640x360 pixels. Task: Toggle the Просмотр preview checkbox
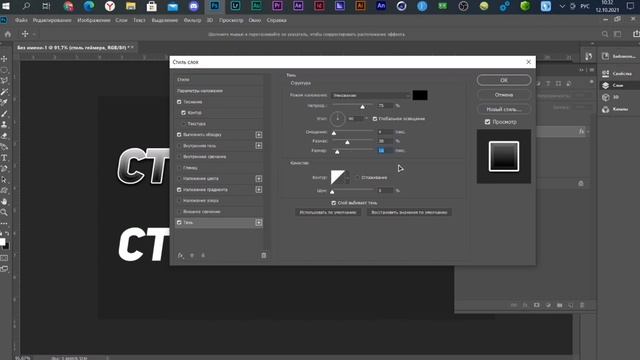click(x=487, y=122)
